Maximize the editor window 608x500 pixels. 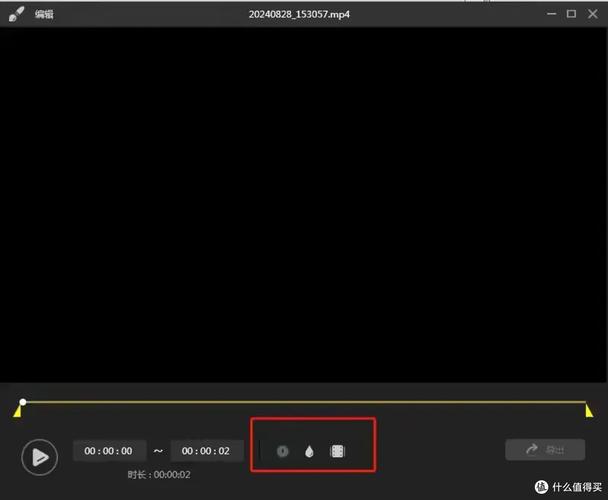click(571, 14)
